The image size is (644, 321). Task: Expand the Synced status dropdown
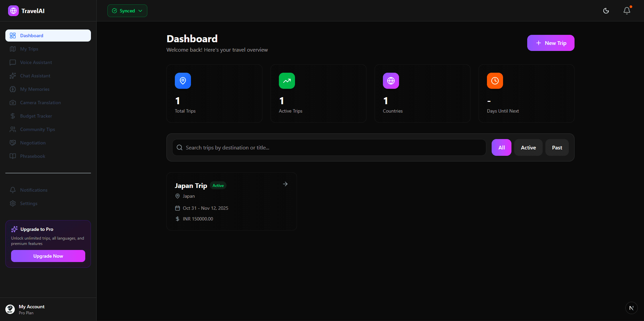(x=127, y=11)
